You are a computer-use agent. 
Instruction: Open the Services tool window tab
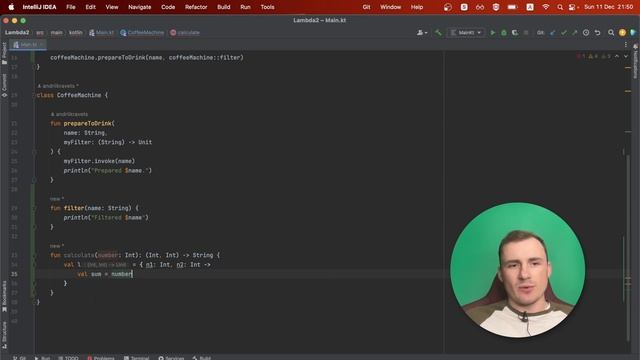click(171, 358)
